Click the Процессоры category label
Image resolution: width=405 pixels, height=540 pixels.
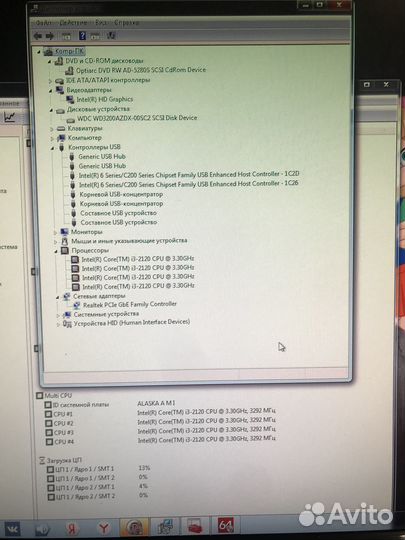90,251
